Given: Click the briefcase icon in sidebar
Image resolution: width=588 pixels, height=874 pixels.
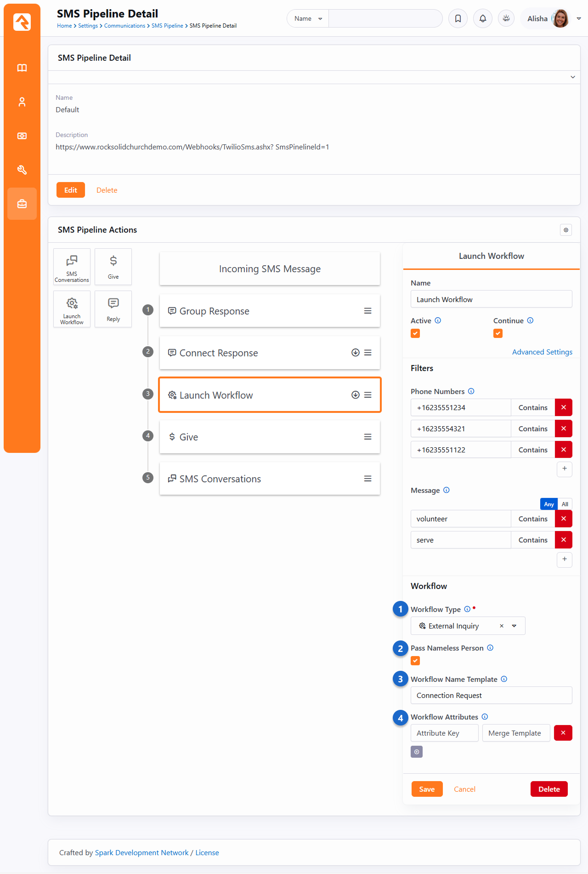Looking at the screenshot, I should click(22, 204).
